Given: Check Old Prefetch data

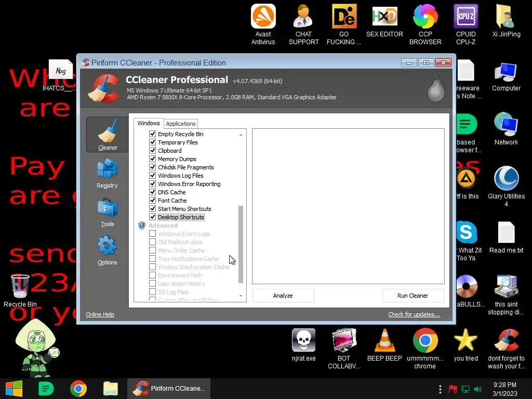Looking at the screenshot, I should point(152,242).
